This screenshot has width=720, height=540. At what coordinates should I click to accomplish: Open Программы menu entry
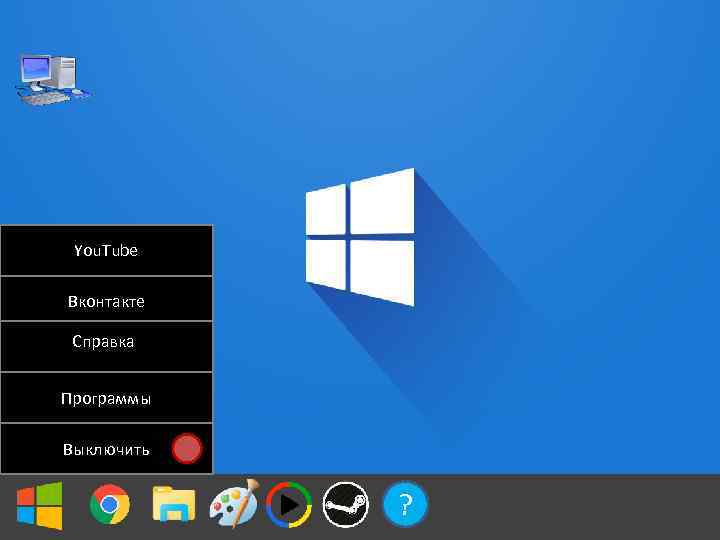click(x=107, y=397)
